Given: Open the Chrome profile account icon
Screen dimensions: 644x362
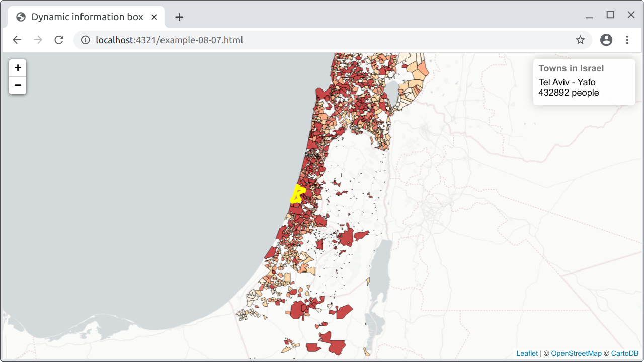Looking at the screenshot, I should [x=606, y=40].
